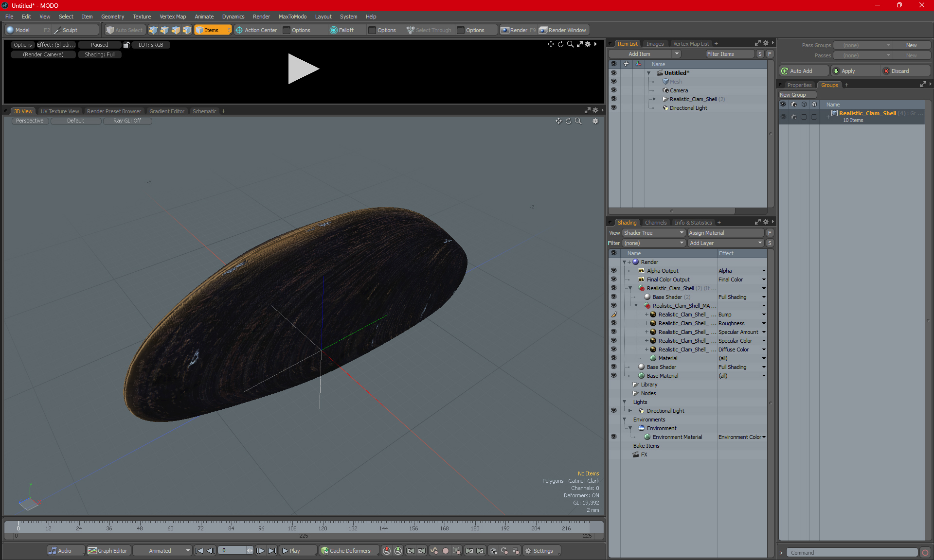Screen dimensions: 934x560
Task: Go to first frame
Action: 199,551
